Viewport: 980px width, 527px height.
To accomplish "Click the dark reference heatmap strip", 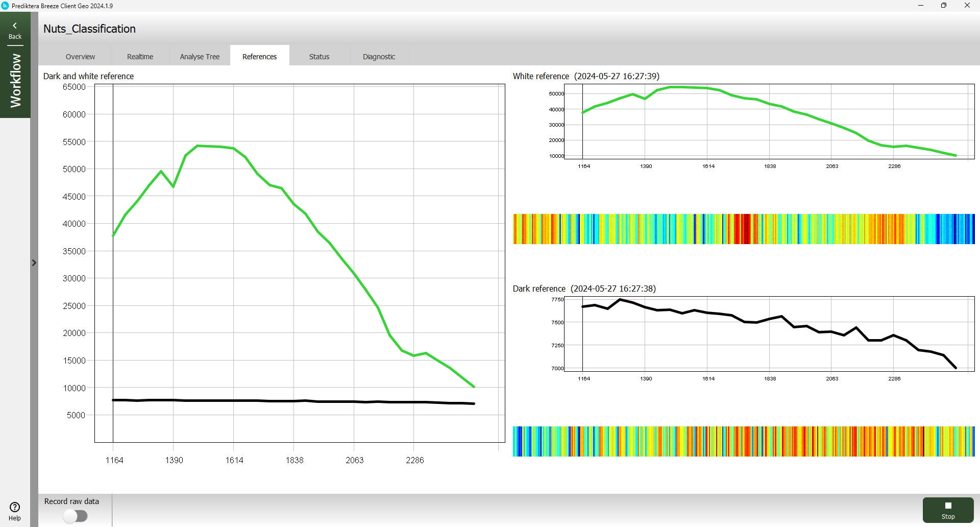I will pyautogui.click(x=743, y=441).
